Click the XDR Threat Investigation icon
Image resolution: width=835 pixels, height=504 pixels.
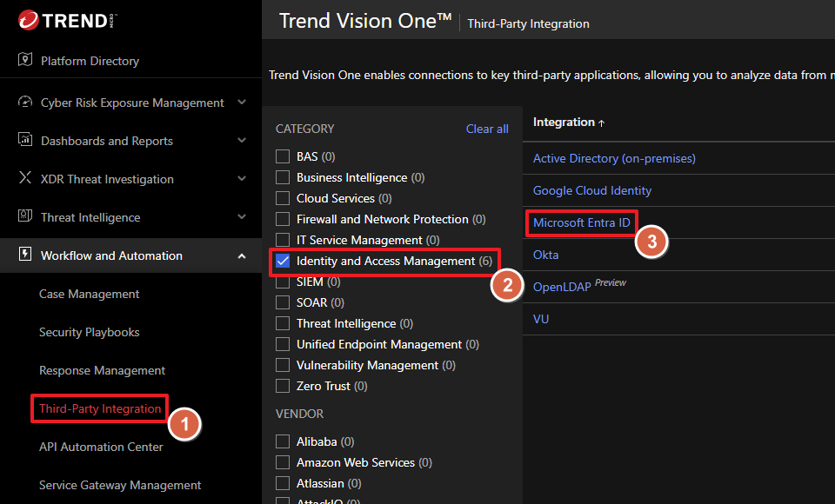pyautogui.click(x=24, y=179)
